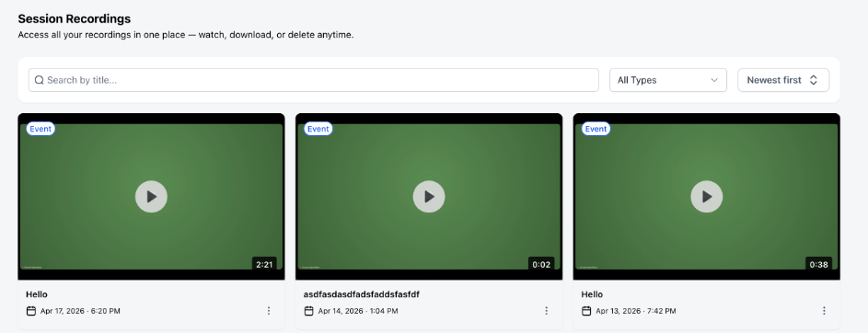Play the Apr 13 Hello recording

[x=707, y=196]
